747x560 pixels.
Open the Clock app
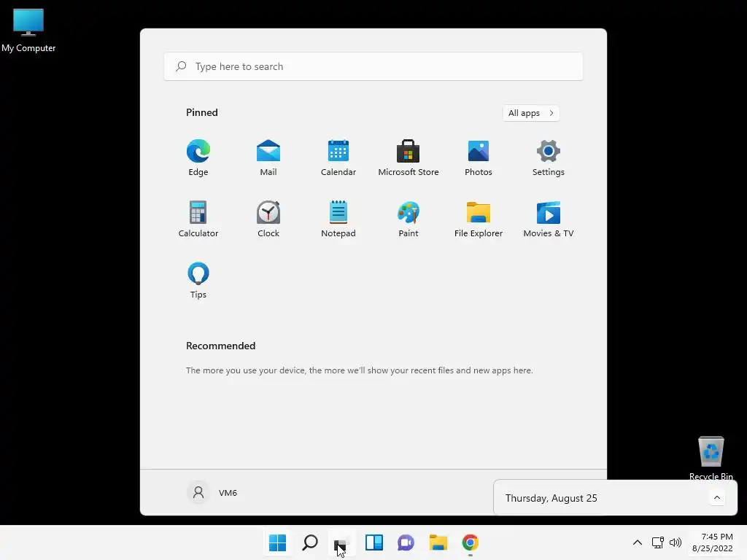[x=268, y=219]
